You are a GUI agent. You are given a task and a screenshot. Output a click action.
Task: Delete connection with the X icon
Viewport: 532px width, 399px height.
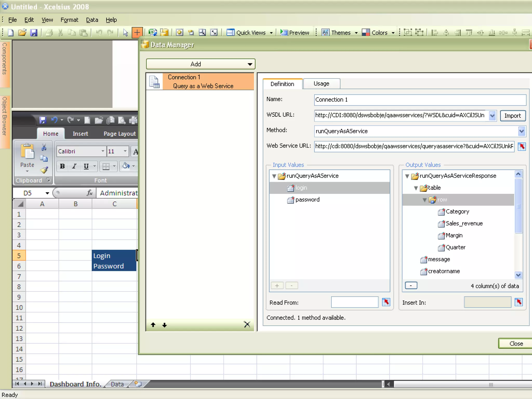tap(247, 324)
